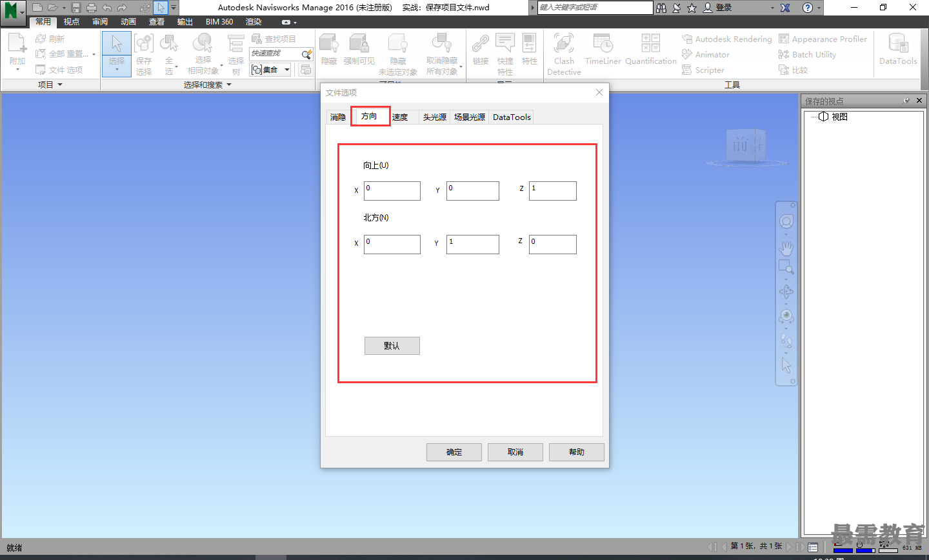
Task: Click the 刷新 refresh ribbon button
Action: [50, 39]
